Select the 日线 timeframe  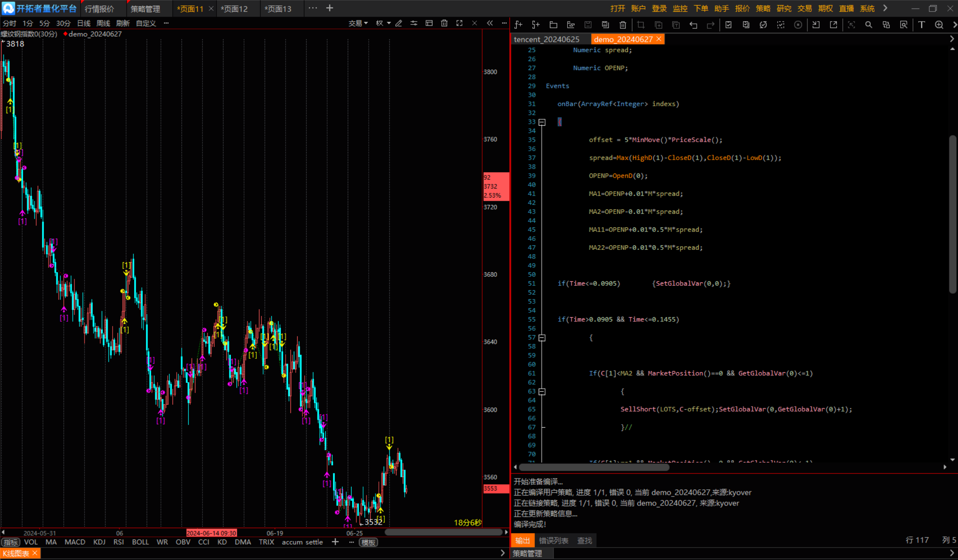(x=83, y=23)
